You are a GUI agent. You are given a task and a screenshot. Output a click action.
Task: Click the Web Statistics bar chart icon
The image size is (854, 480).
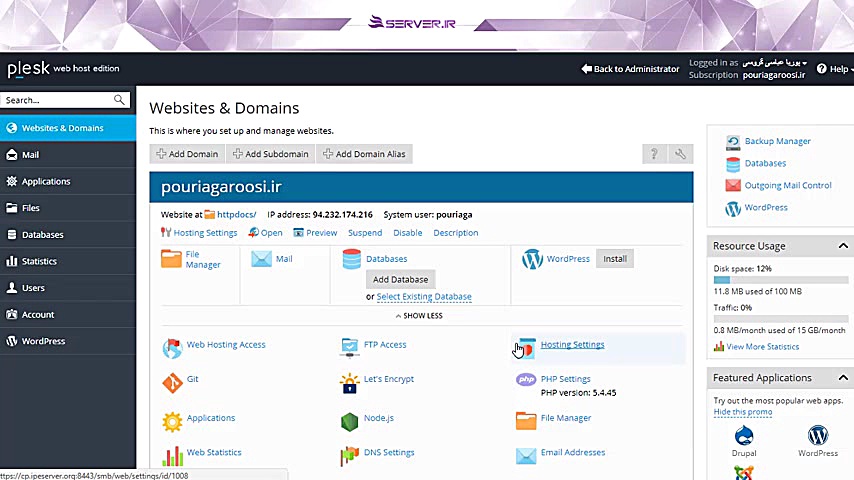tap(172, 456)
